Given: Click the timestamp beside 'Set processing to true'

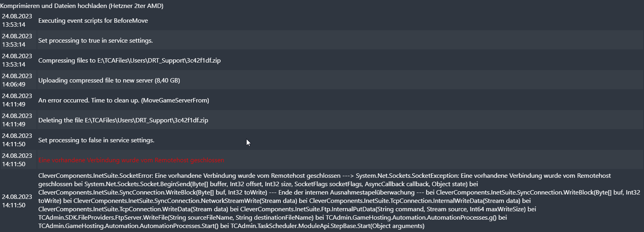Looking at the screenshot, I should click(17, 40).
